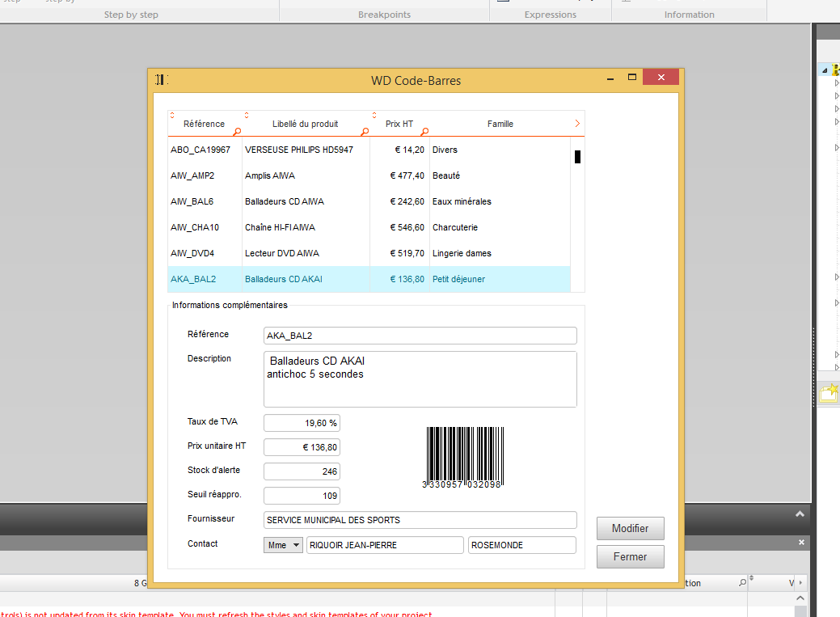Click the search loupe on Libellé du produit column
This screenshot has width=840, height=617.
point(365,130)
